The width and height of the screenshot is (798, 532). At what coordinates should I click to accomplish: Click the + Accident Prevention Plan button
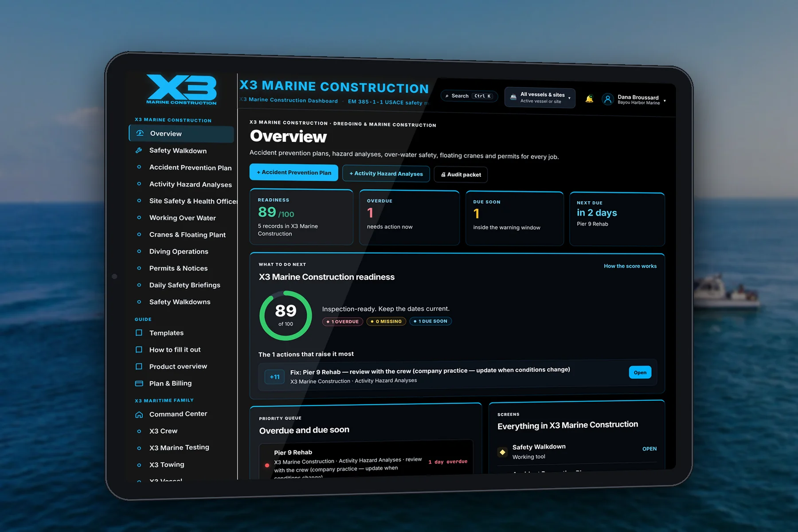tap(294, 172)
